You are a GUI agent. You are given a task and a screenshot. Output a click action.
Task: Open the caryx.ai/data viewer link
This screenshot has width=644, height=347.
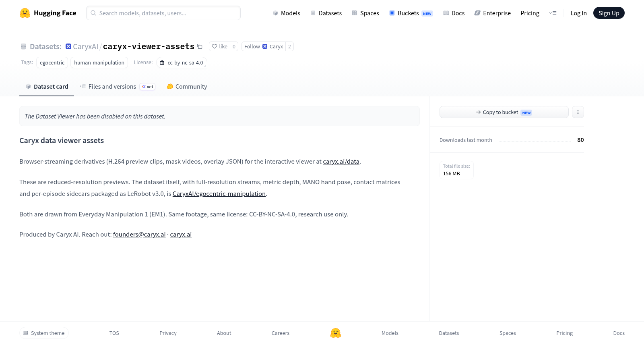[341, 161]
